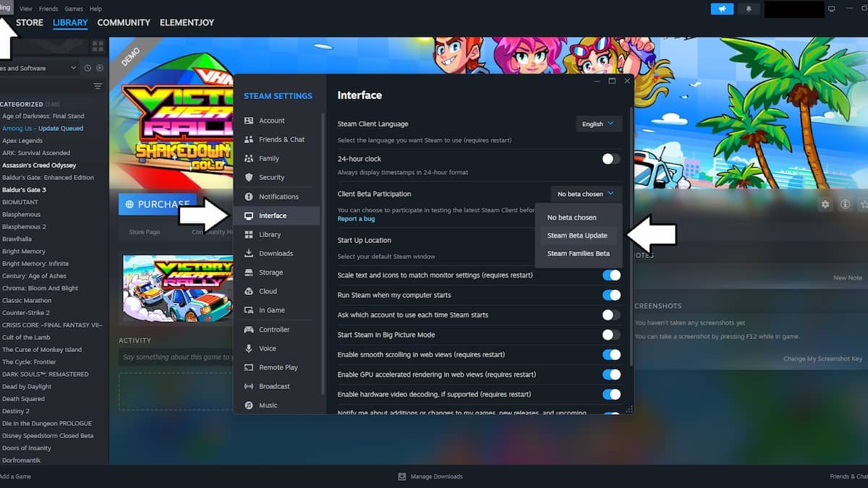This screenshot has height=488, width=868.
Task: Select Interface category in settings sidebar
Action: coord(276,215)
